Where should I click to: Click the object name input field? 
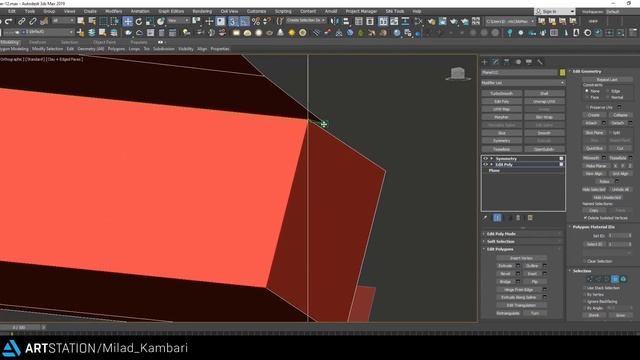tap(519, 72)
